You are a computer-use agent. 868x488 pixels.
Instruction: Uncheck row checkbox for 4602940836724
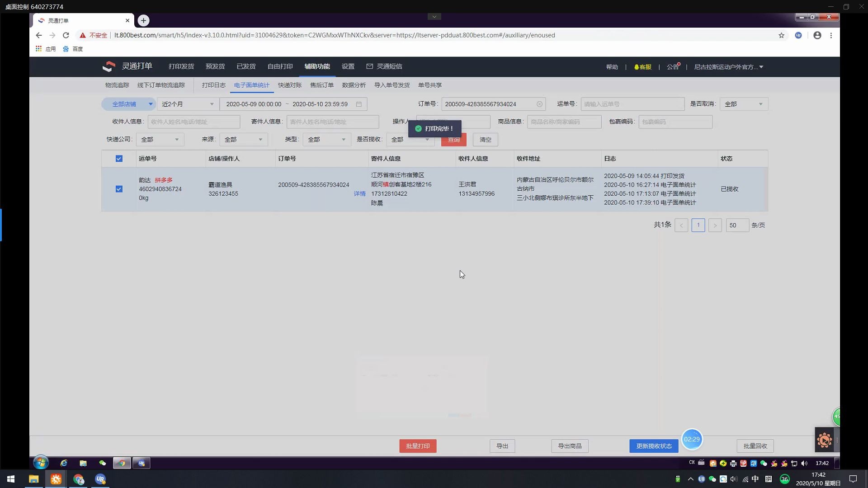tap(119, 189)
